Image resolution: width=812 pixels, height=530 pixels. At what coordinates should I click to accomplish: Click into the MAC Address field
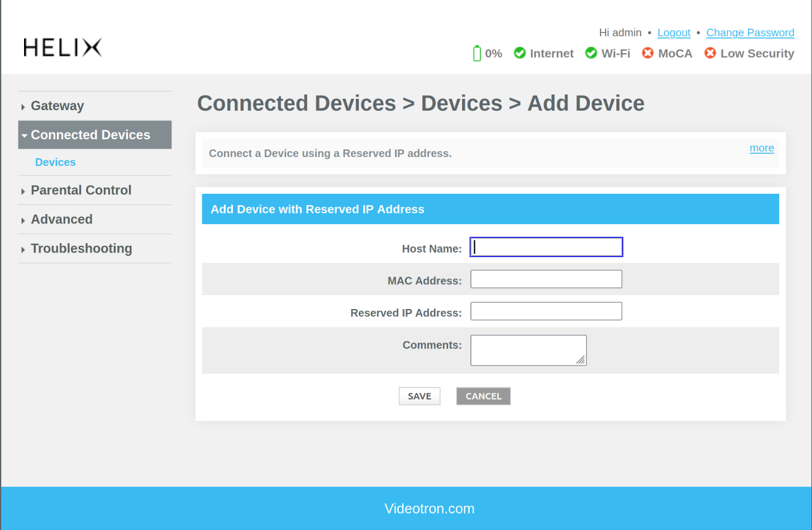click(x=546, y=279)
